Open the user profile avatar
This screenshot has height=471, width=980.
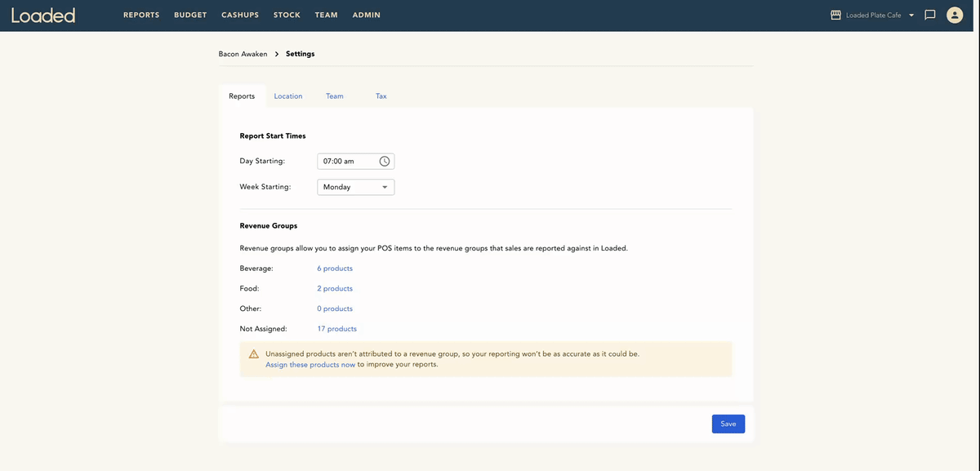click(955, 15)
